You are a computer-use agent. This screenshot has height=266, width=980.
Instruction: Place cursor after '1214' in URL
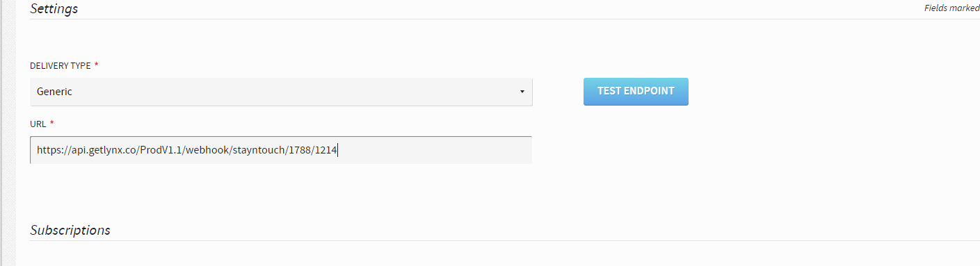[x=337, y=150]
